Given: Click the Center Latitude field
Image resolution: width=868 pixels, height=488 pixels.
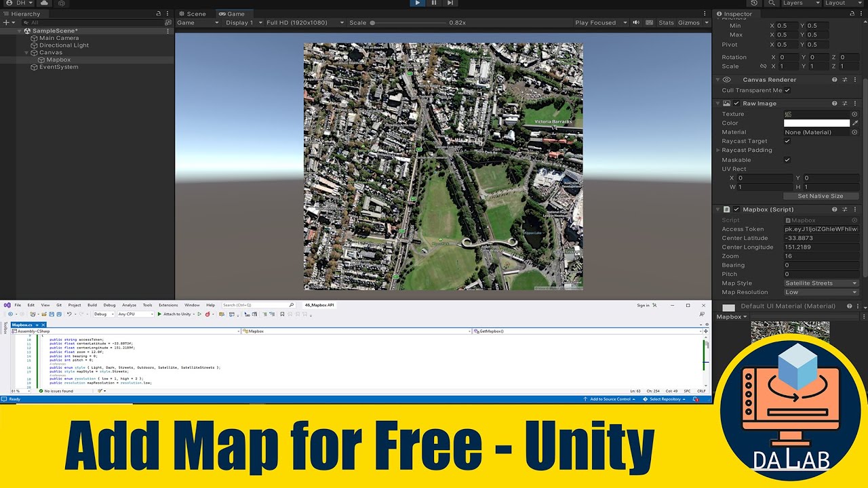Looking at the screenshot, I should pos(821,238).
